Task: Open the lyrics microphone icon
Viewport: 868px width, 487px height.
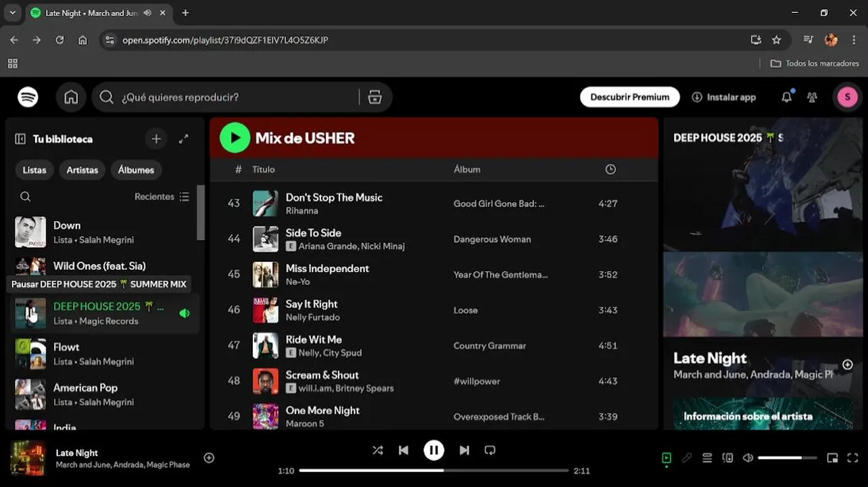Action: [687, 458]
